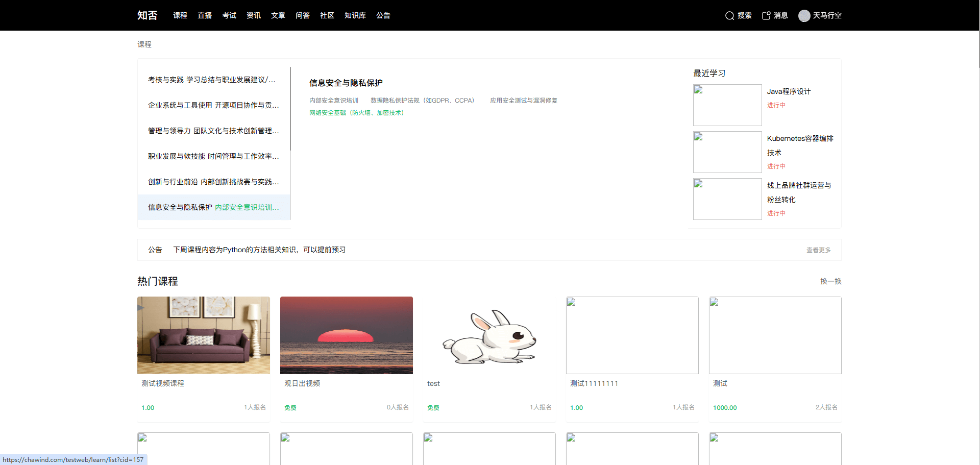Switch to the 直播 navigation tab
This screenshot has height=465, width=980.
pyautogui.click(x=205, y=15)
